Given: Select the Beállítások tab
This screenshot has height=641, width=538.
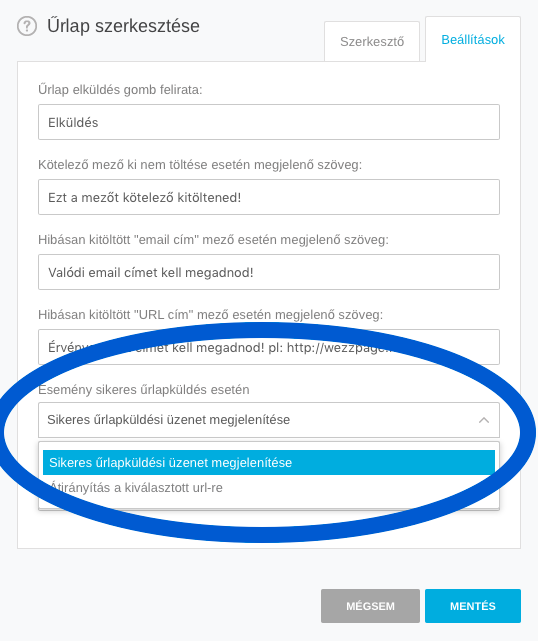Looking at the screenshot, I should click(x=473, y=40).
